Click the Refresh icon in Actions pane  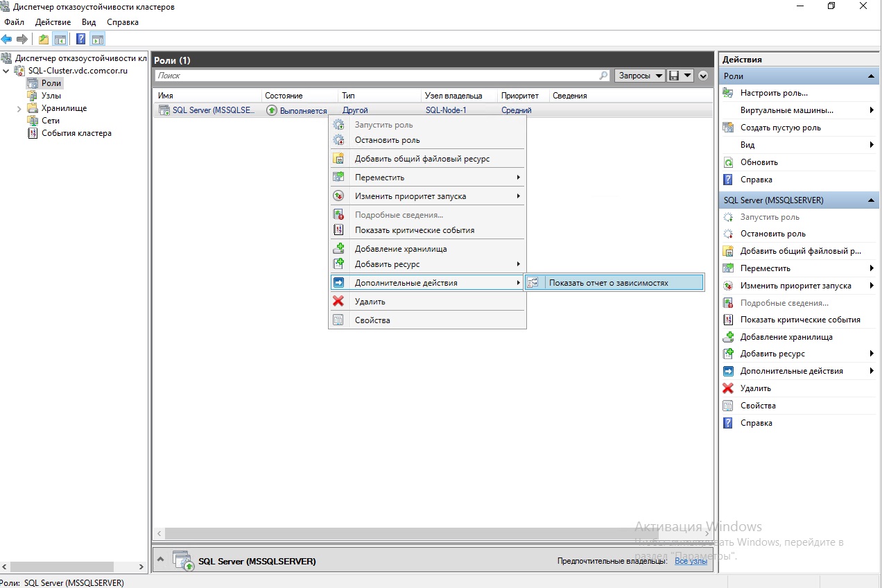pyautogui.click(x=728, y=162)
